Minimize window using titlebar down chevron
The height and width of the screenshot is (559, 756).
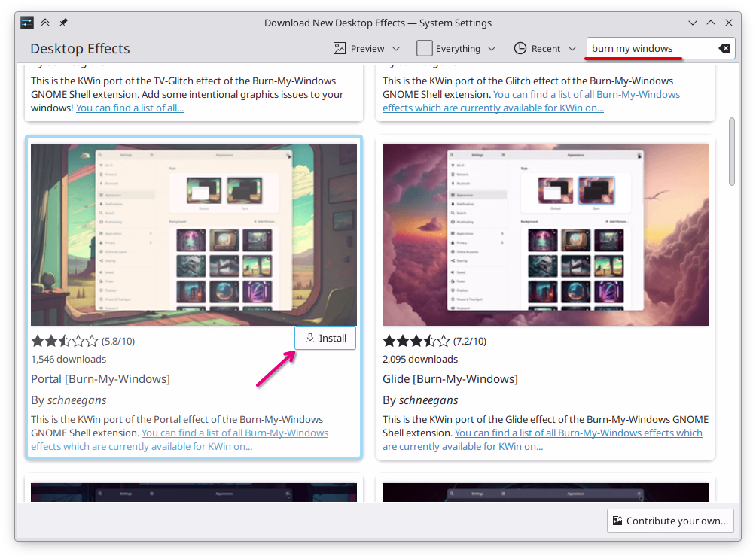tap(692, 23)
